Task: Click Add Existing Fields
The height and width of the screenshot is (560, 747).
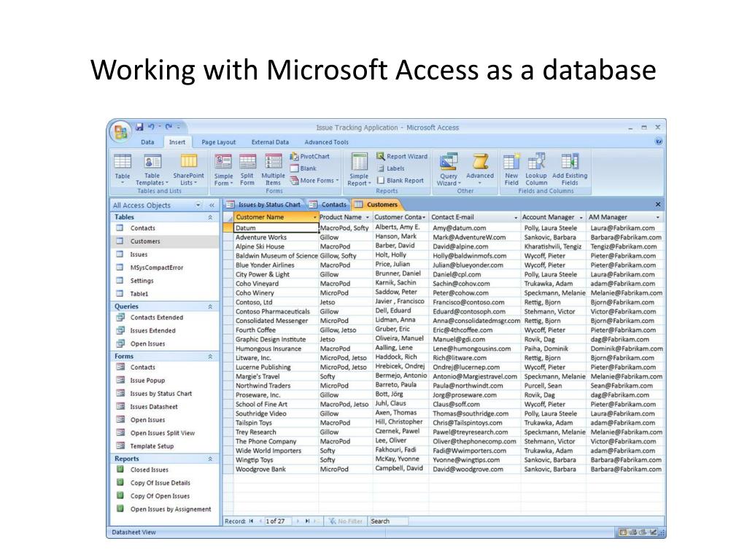Action: 570,169
